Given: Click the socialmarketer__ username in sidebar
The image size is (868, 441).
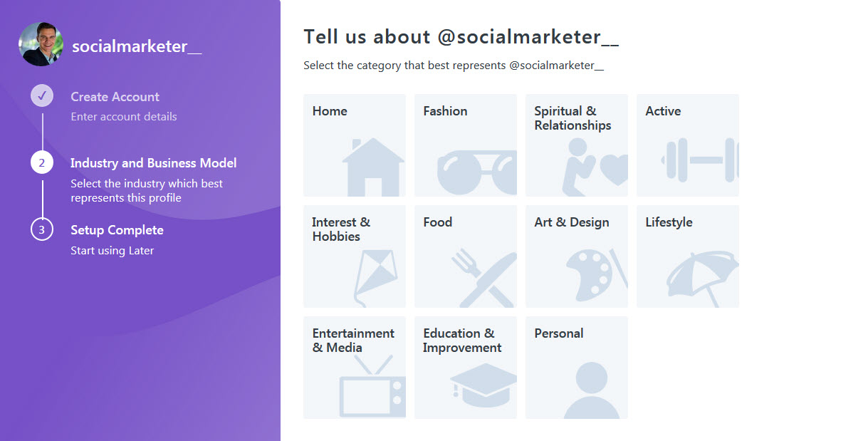Looking at the screenshot, I should click(x=137, y=46).
